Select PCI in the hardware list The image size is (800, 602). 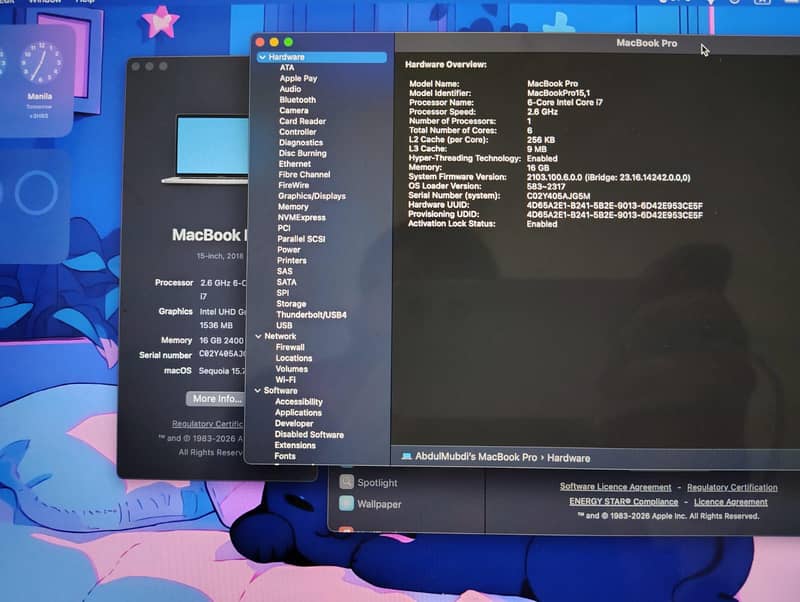pos(284,228)
